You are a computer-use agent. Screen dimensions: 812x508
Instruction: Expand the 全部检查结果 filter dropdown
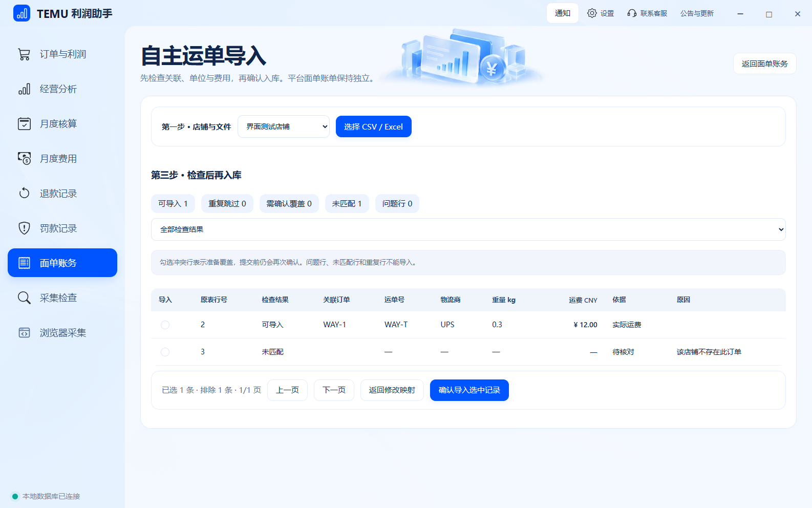(x=468, y=229)
